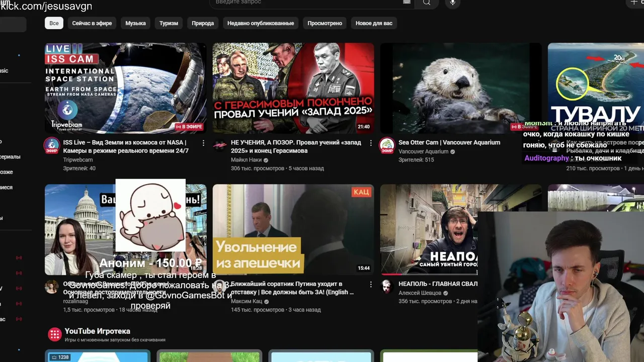Click '145 тыс. просмотров · 3 часа назад'

tap(276, 310)
